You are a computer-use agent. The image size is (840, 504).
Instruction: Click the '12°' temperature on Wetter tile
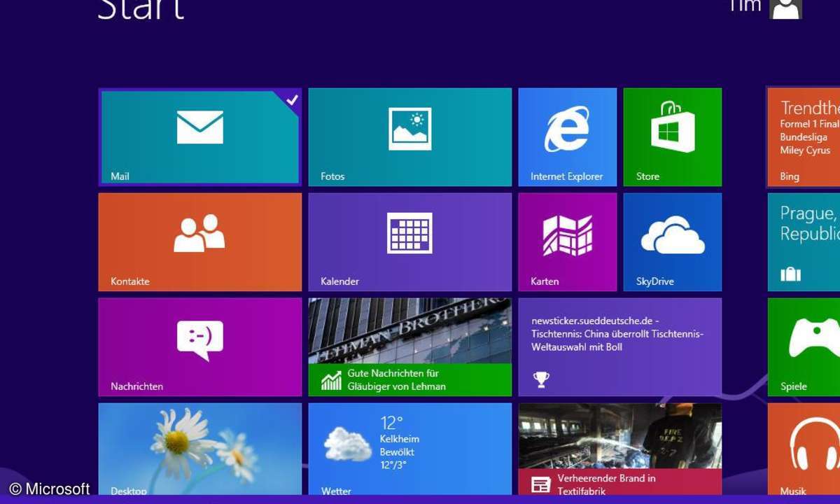point(392,423)
